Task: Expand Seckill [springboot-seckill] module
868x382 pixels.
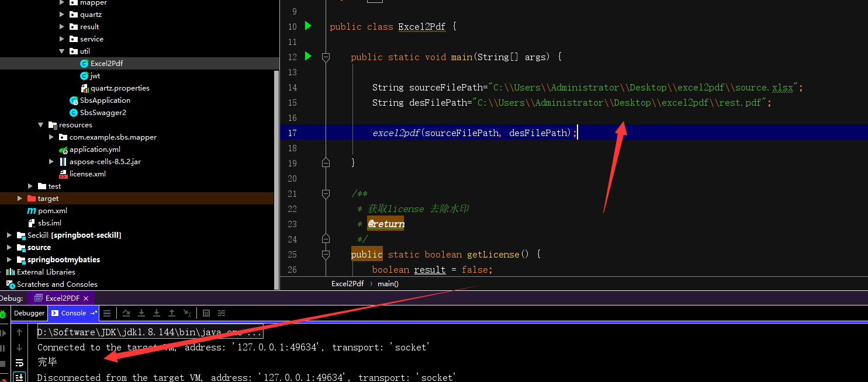Action: click(9, 235)
